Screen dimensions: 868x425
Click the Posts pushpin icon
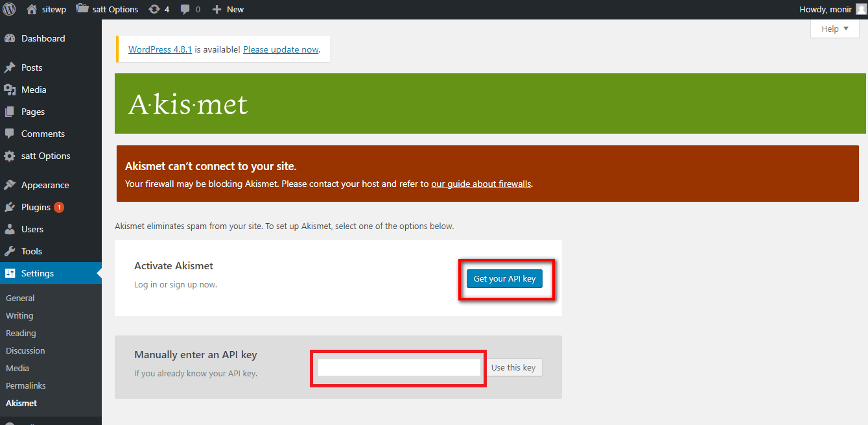pyautogui.click(x=10, y=67)
